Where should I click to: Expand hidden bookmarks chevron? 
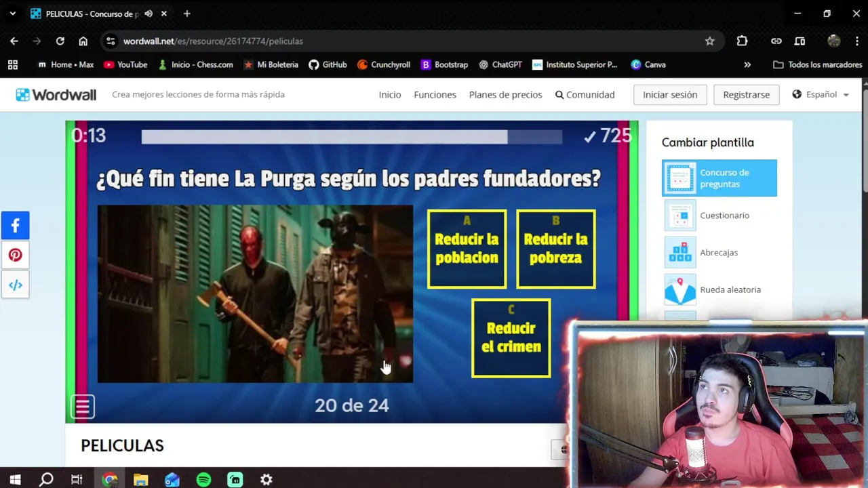point(747,64)
